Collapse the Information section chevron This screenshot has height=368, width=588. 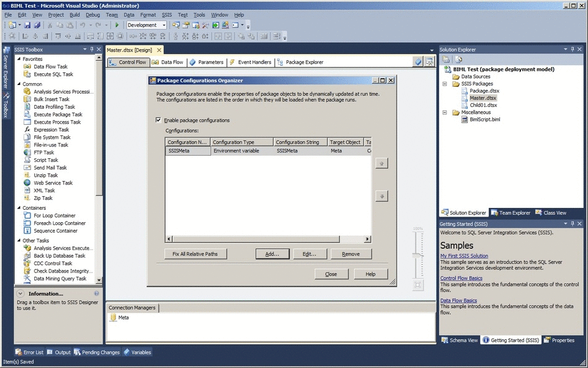click(20, 294)
